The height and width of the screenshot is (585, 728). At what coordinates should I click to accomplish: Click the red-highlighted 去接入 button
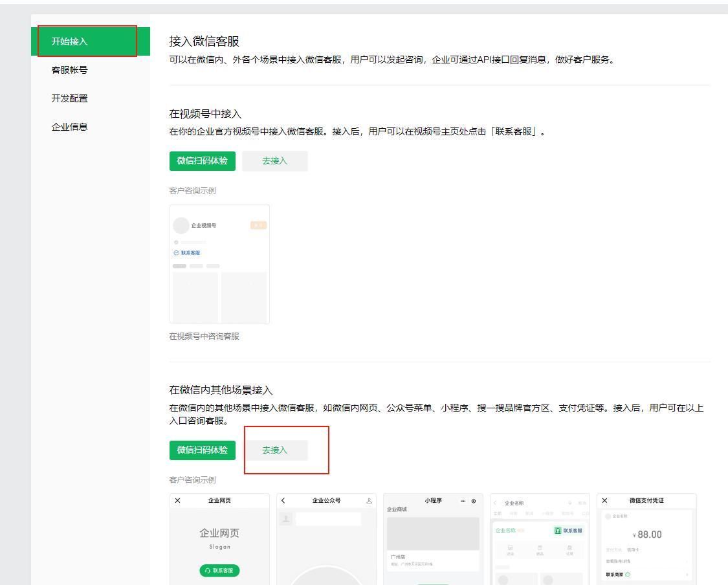click(x=274, y=450)
